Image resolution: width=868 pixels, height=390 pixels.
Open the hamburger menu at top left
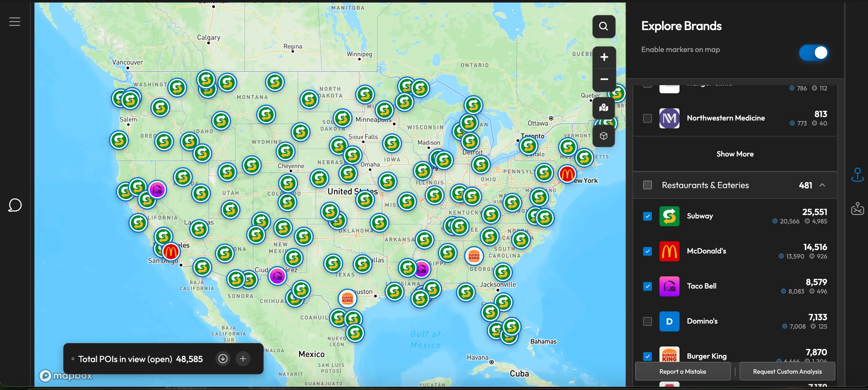pyautogui.click(x=15, y=21)
